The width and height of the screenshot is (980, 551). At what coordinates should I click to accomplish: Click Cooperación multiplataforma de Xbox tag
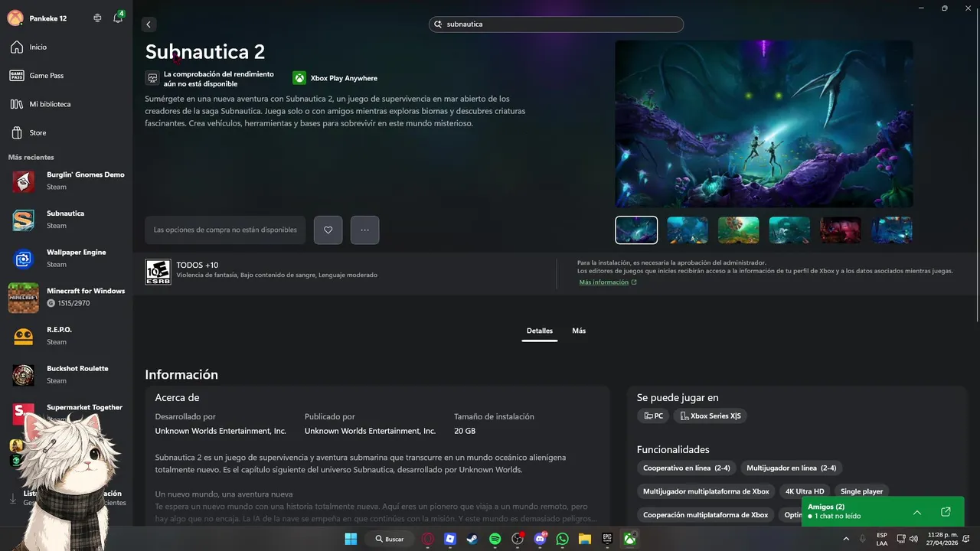coord(705,515)
